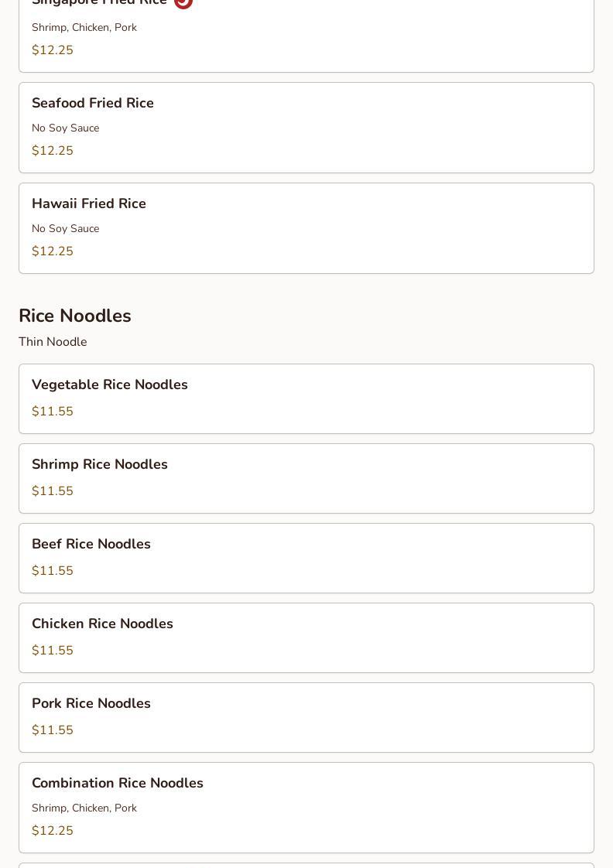
Task: Open the Chicken Rice Noodles item
Action: point(102,624)
